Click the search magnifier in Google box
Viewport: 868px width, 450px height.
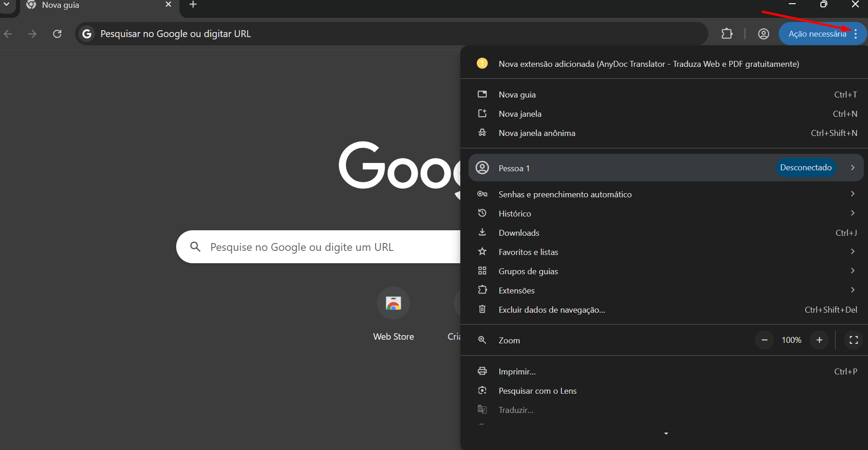pyautogui.click(x=195, y=247)
